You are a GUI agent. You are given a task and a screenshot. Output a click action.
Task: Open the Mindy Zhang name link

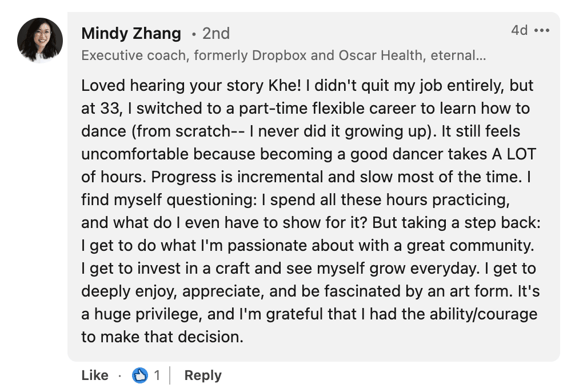131,33
